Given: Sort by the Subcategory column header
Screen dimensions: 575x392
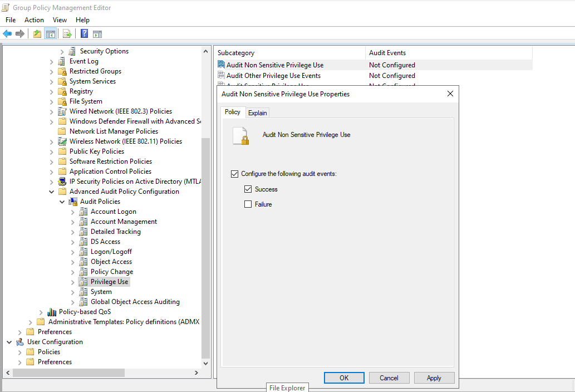Looking at the screenshot, I should (x=289, y=53).
